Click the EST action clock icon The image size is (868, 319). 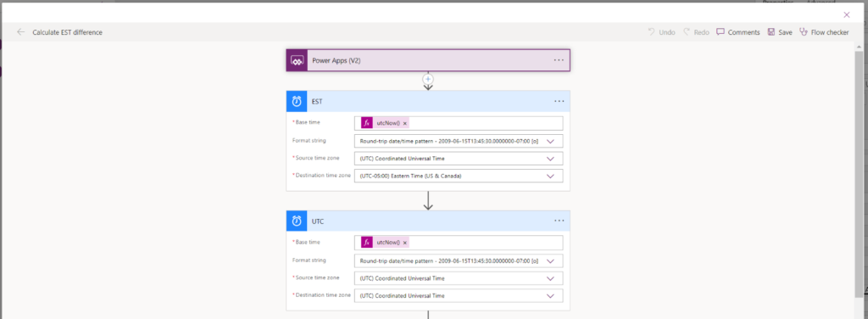click(x=297, y=101)
